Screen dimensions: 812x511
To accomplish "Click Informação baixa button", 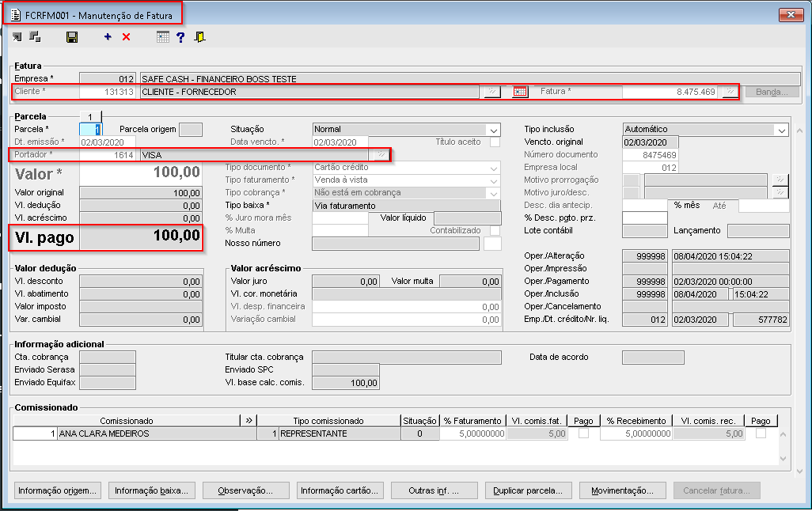I will (x=151, y=490).
